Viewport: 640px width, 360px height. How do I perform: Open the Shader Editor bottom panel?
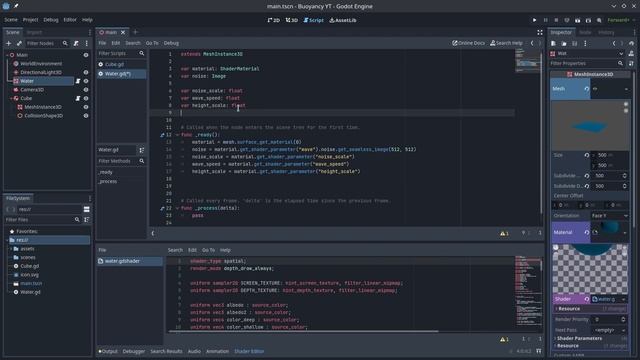[249, 351]
